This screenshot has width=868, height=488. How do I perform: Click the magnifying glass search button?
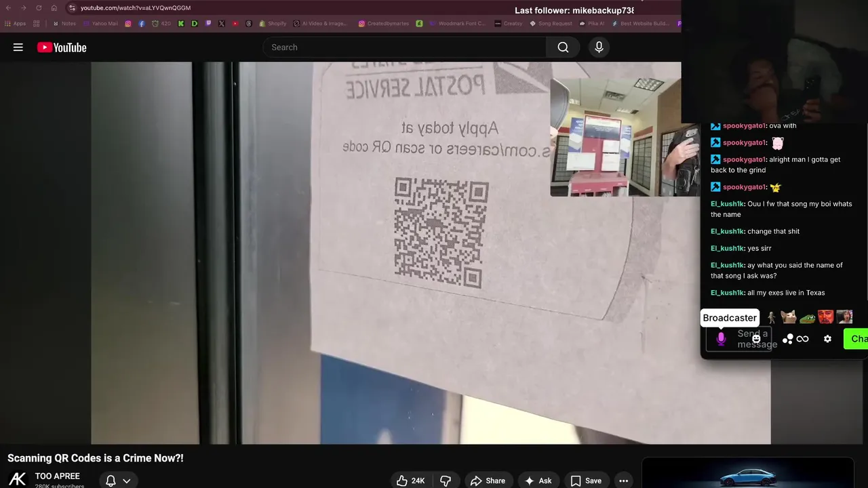point(563,47)
